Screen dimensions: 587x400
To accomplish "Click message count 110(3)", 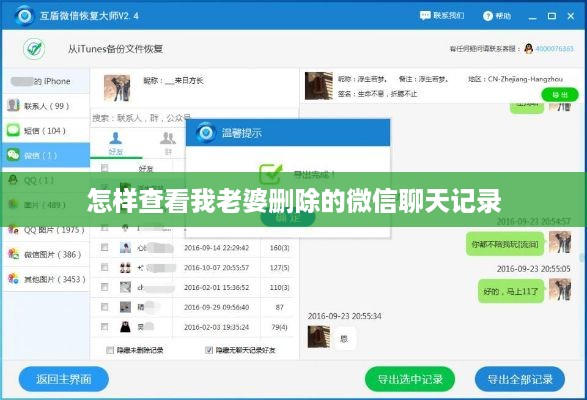I will click(x=280, y=288).
